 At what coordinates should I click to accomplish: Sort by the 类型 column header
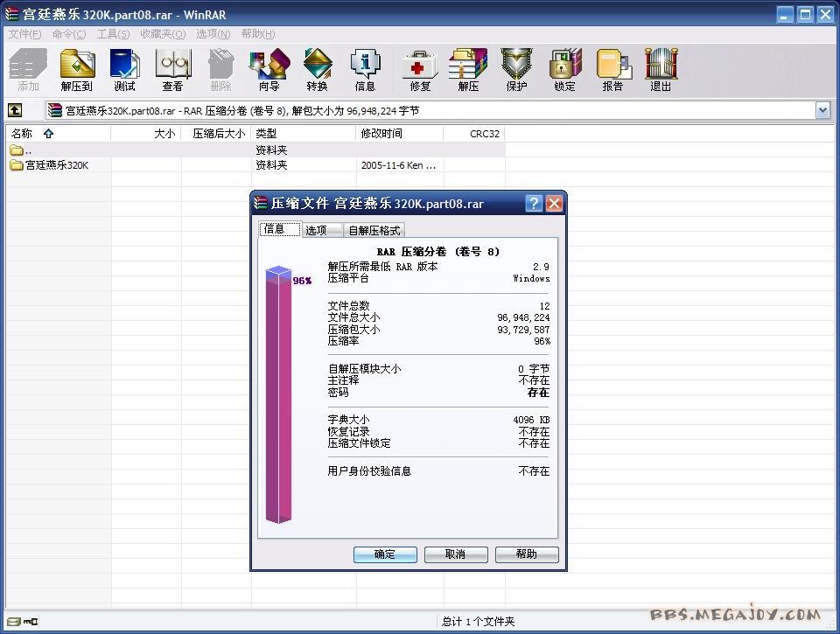(304, 133)
